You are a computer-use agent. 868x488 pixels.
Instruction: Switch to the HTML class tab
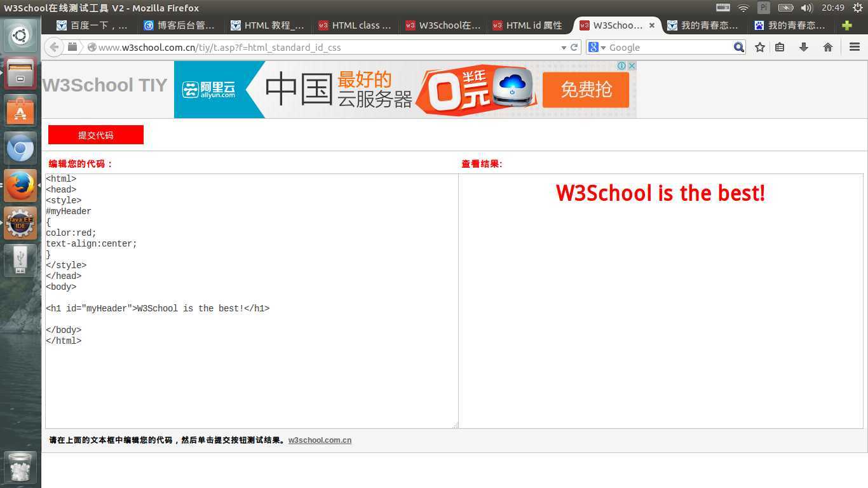click(x=355, y=25)
